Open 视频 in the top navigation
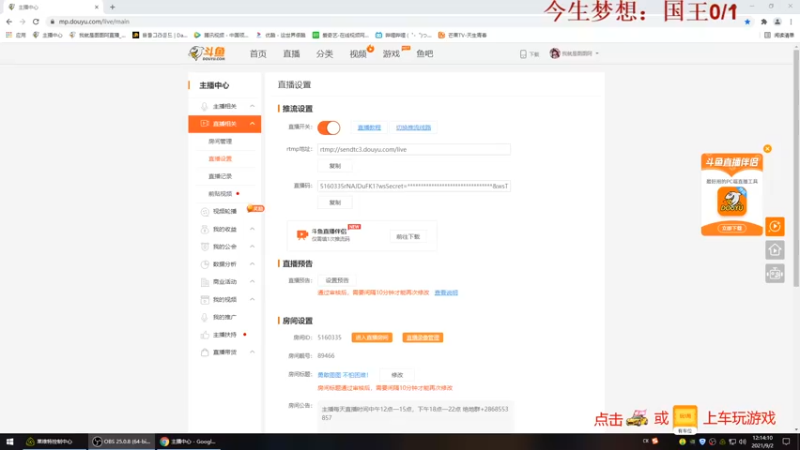 pos(358,54)
